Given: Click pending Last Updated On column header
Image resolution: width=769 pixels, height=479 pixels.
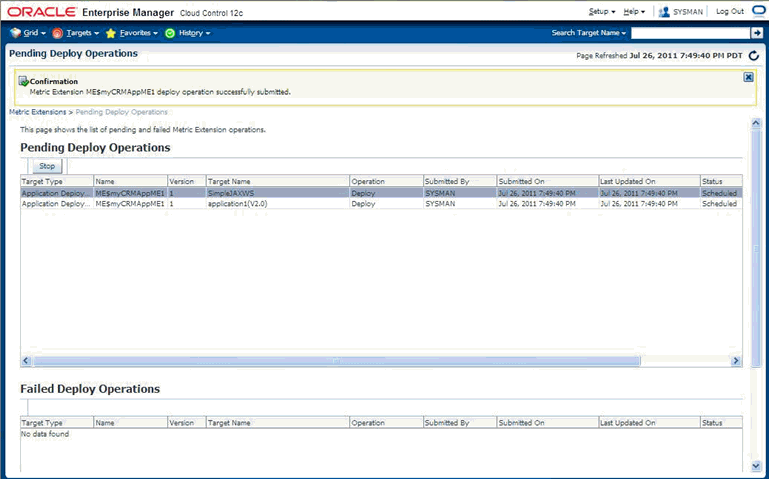Looking at the screenshot, I should pos(649,181).
